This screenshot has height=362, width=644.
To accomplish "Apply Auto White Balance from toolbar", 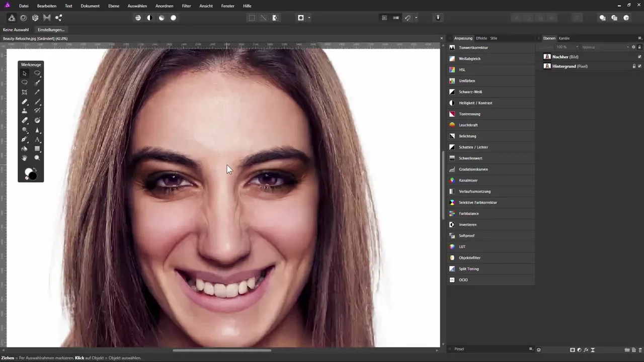I will tap(173, 18).
